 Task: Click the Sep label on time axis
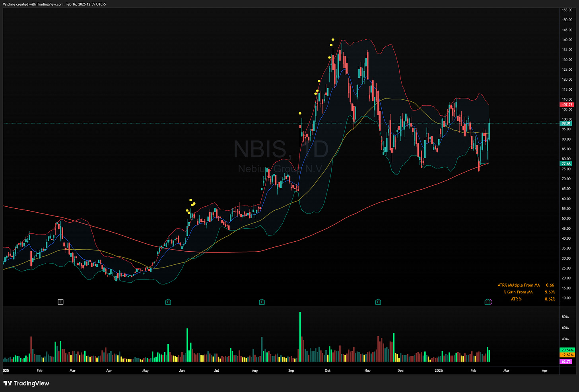click(x=291, y=371)
